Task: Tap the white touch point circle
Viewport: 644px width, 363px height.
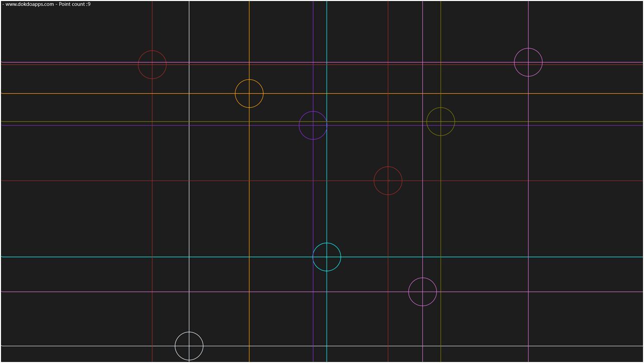Action: 189,346
